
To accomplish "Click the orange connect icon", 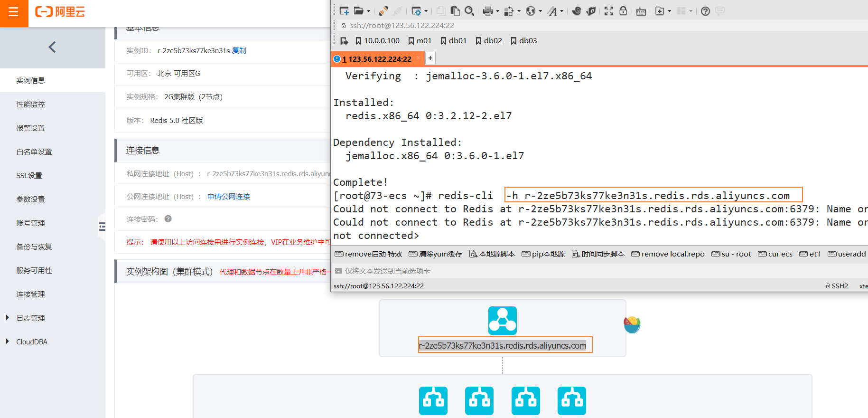I will click(383, 11).
